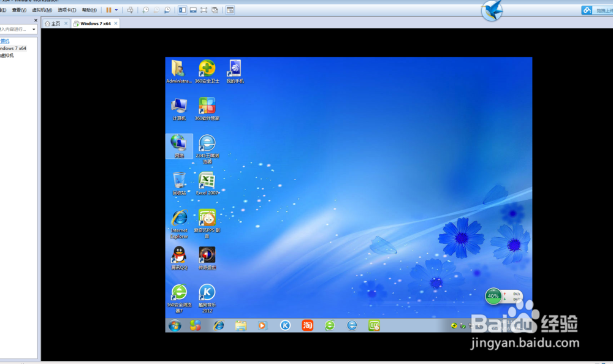Viewport: 613px width, 364px height.
Task: Select the Internet Explorer desktop icon
Action: [x=179, y=224]
